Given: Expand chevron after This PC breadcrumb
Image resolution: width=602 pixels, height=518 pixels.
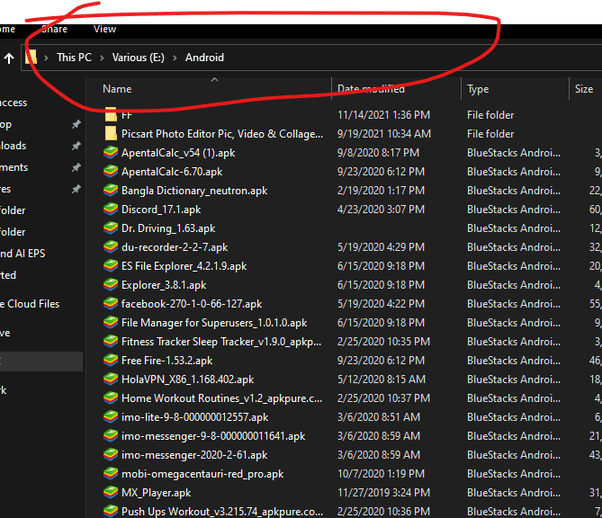Looking at the screenshot, I should click(102, 58).
